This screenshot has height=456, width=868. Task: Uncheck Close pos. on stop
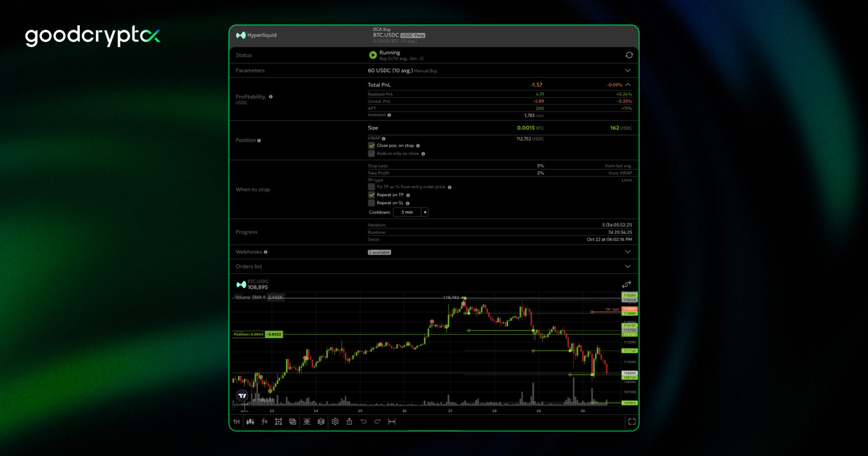point(372,146)
